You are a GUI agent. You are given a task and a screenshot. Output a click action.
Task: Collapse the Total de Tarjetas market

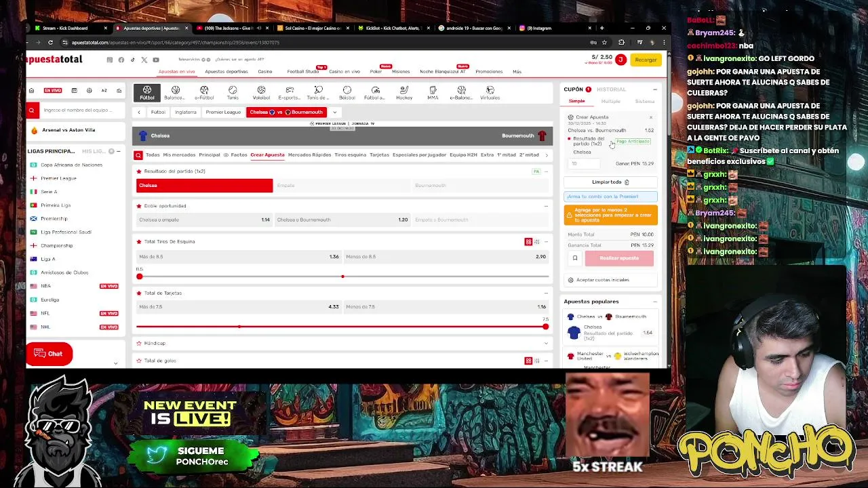pos(546,293)
